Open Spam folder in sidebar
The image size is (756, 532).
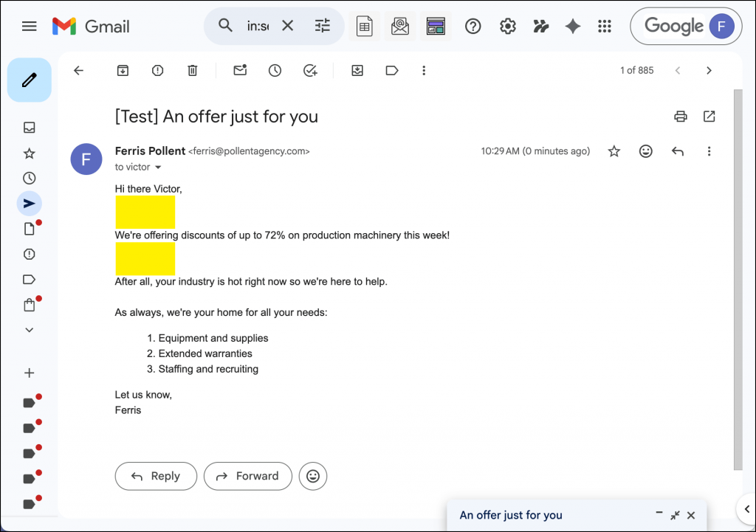30,254
